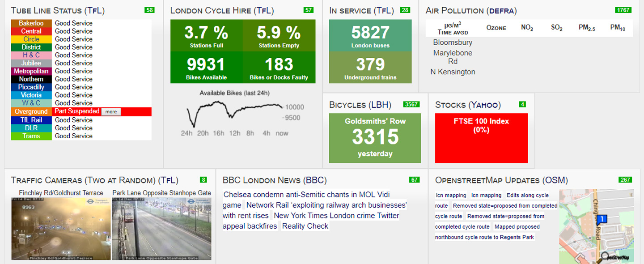
Task: Click the PM10 column header
Action: coord(618,28)
